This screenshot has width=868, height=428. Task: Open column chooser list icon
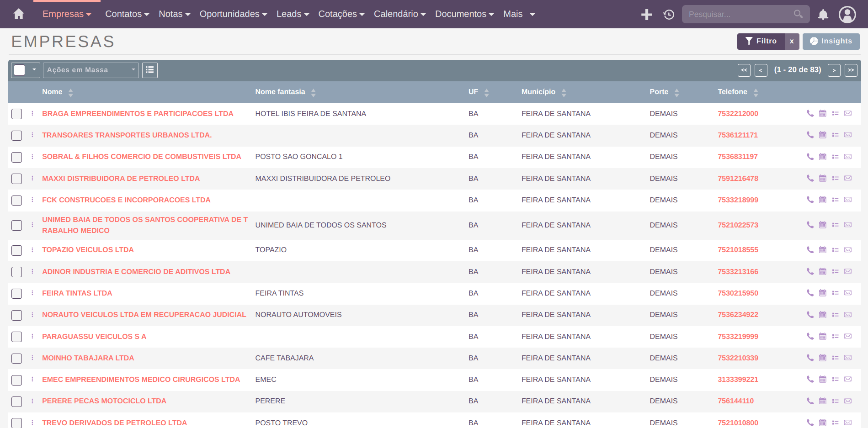(149, 70)
